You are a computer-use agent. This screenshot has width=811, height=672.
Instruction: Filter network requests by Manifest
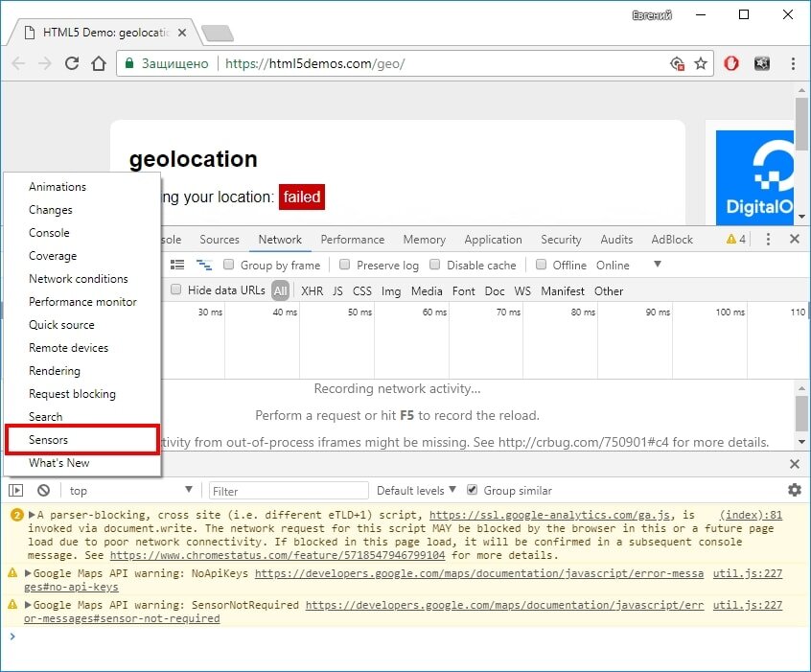(562, 290)
